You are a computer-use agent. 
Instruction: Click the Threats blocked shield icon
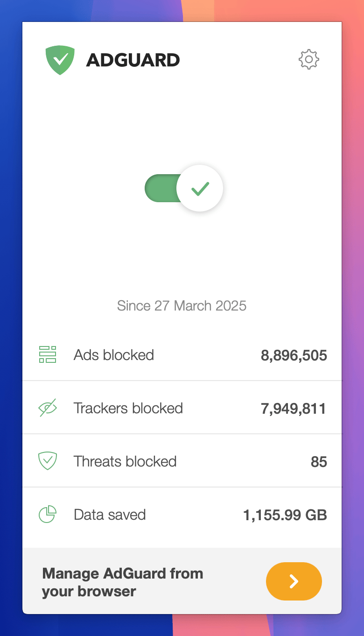pyautogui.click(x=48, y=461)
